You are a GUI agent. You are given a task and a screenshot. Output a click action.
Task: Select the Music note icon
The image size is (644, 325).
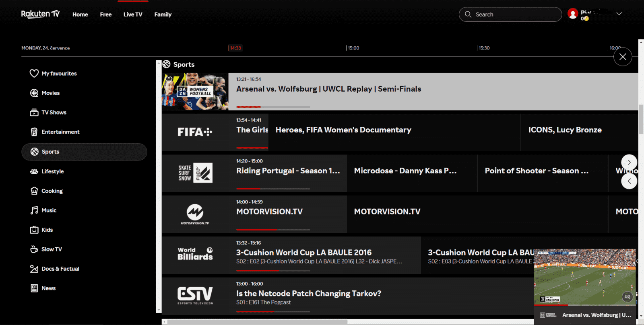pos(34,210)
